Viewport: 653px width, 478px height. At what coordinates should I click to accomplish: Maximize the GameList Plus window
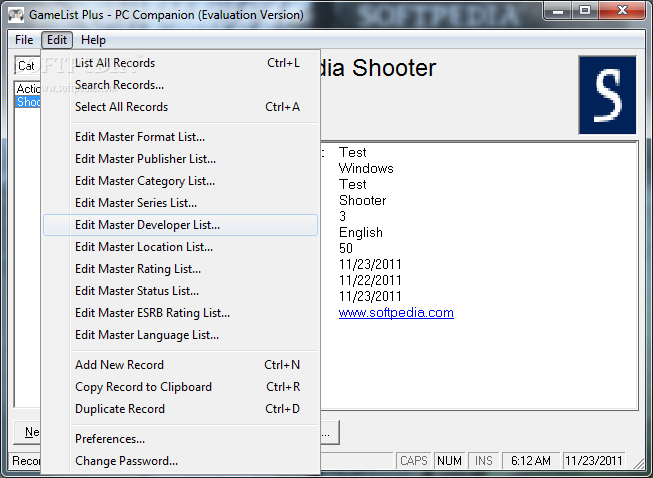(x=584, y=10)
